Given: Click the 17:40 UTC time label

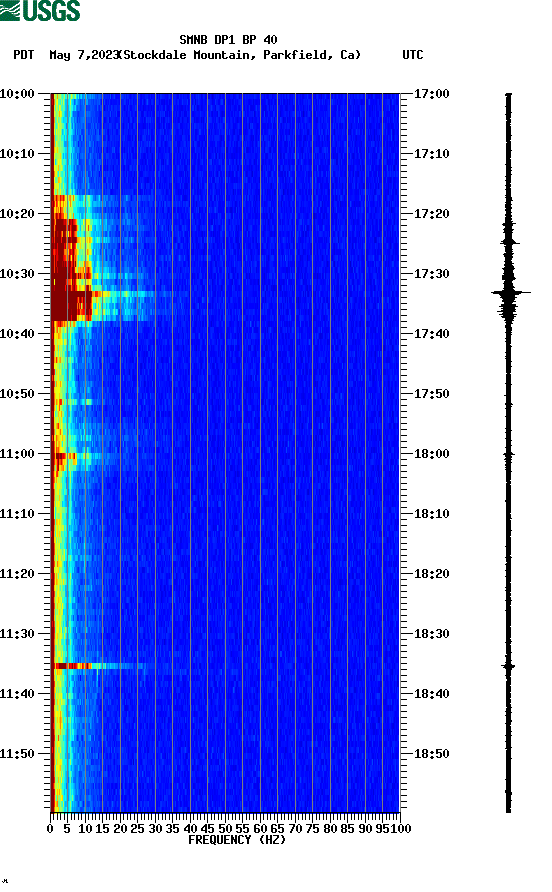Looking at the screenshot, I should pyautogui.click(x=431, y=334).
